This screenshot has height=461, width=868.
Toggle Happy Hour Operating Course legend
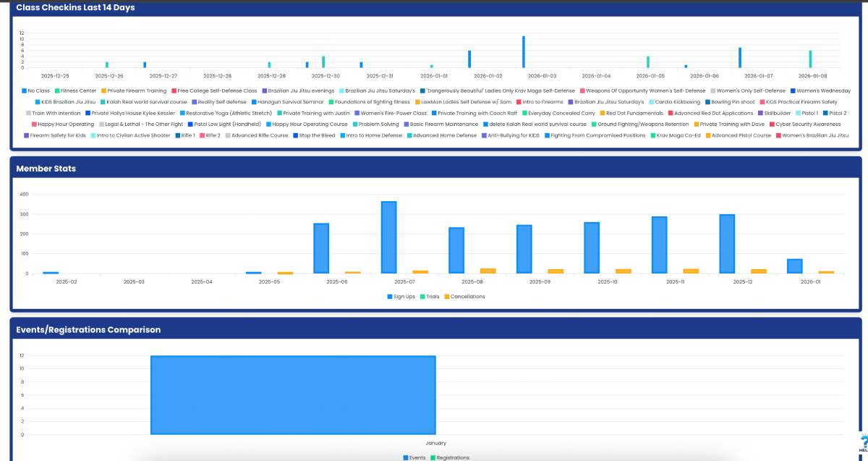(307, 124)
